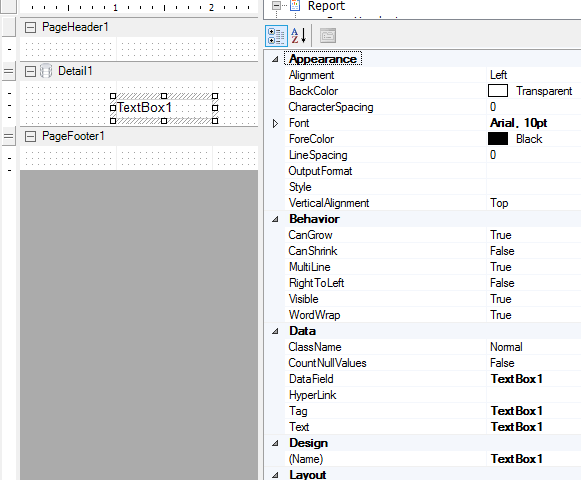Select the ForeColor property name

tap(311, 139)
